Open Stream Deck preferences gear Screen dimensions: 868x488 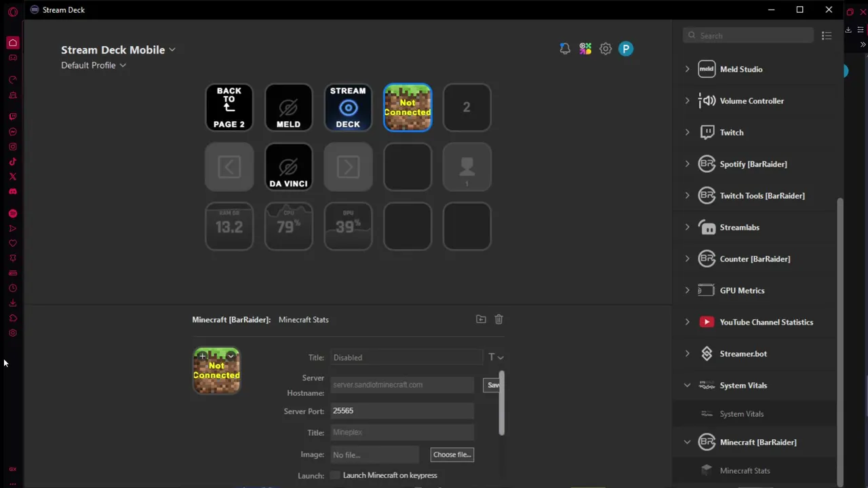click(606, 49)
